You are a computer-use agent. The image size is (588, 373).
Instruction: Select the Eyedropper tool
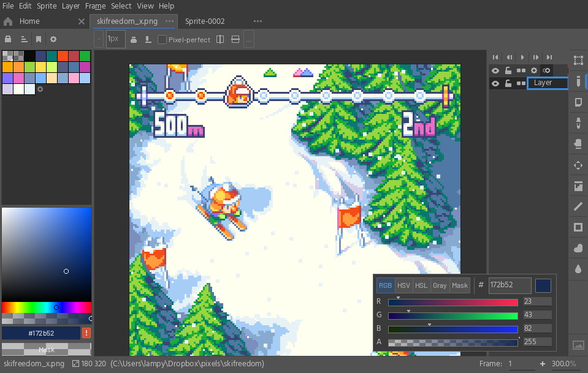coord(578,123)
